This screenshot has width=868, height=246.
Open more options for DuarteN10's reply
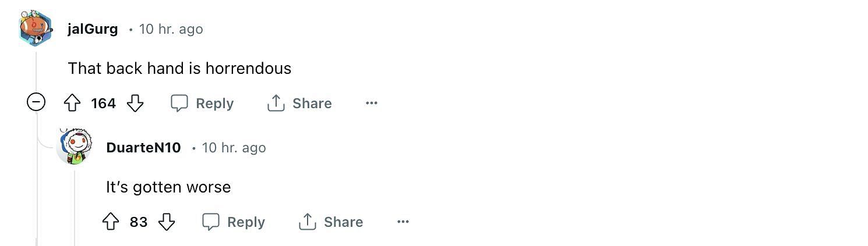[403, 222]
